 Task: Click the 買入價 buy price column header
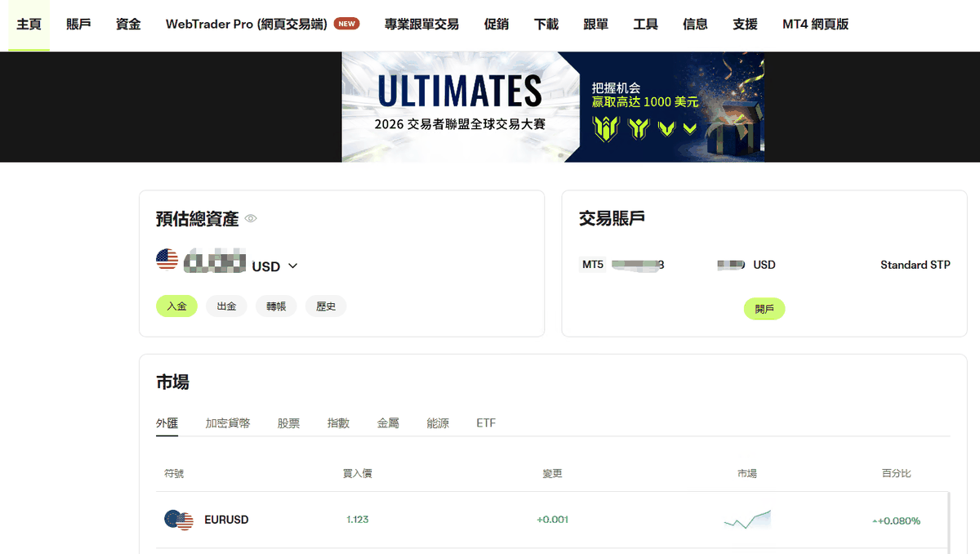[x=358, y=473]
